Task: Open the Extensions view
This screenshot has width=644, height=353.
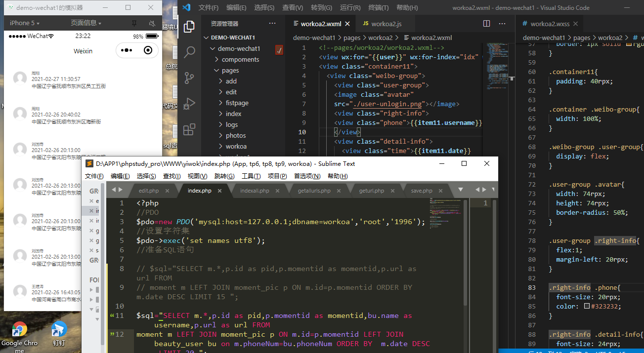Action: pos(189,129)
